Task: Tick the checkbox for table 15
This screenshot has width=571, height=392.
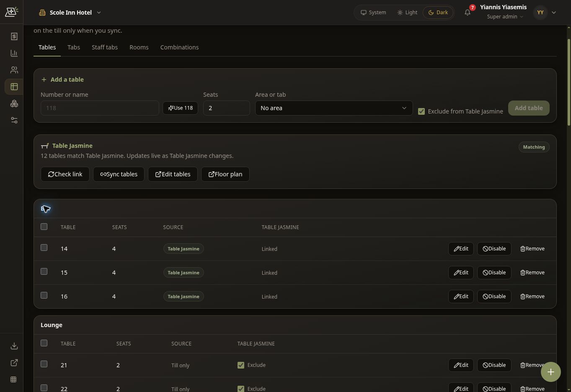Action: click(44, 271)
